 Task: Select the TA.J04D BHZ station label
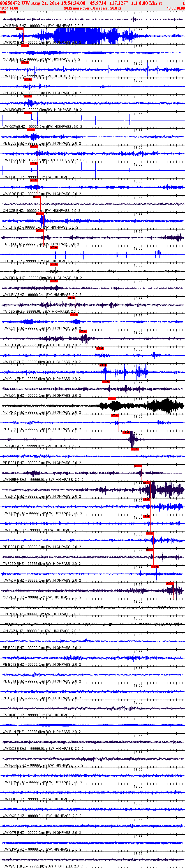pos(42,446)
